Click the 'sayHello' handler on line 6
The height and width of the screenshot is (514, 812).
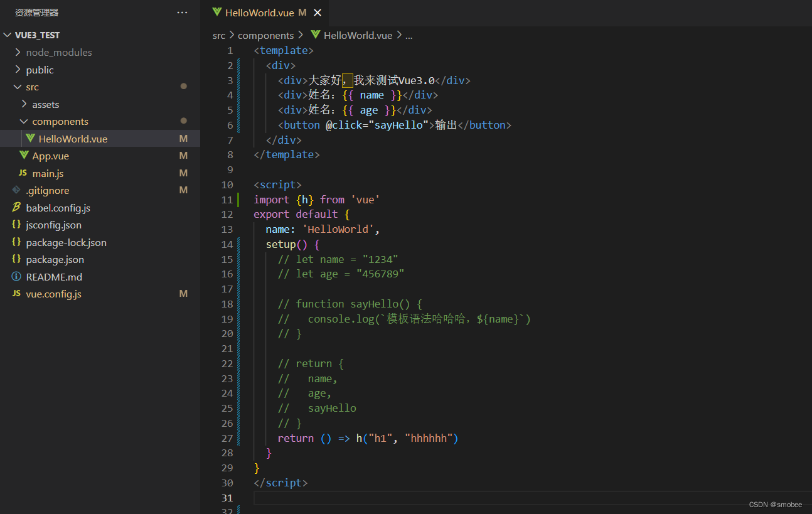click(398, 125)
